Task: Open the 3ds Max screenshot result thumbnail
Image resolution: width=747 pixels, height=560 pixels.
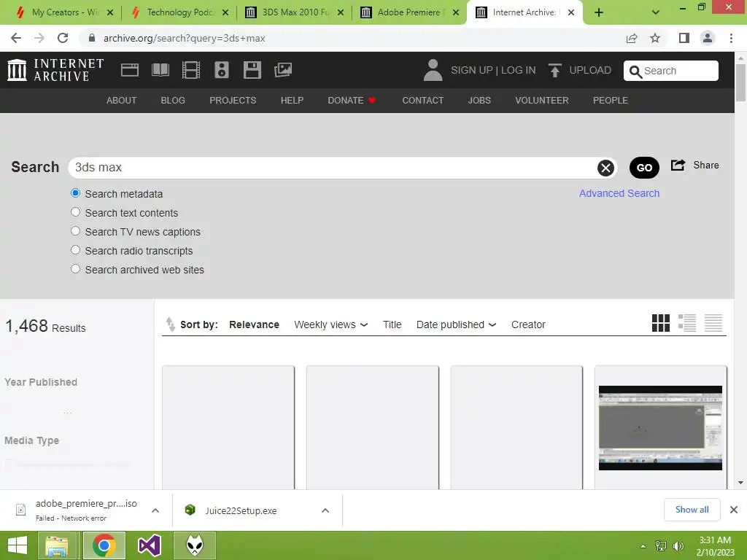Action: pos(660,427)
